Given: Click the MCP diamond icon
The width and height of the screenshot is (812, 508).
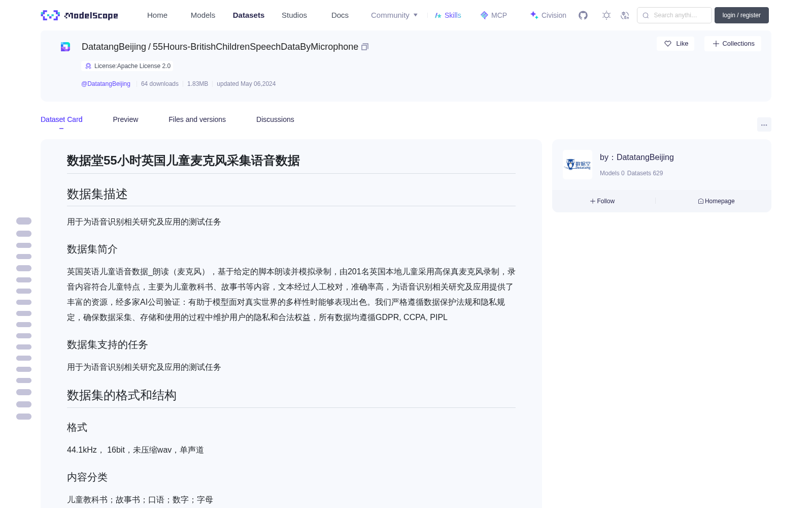Looking at the screenshot, I should [x=484, y=15].
